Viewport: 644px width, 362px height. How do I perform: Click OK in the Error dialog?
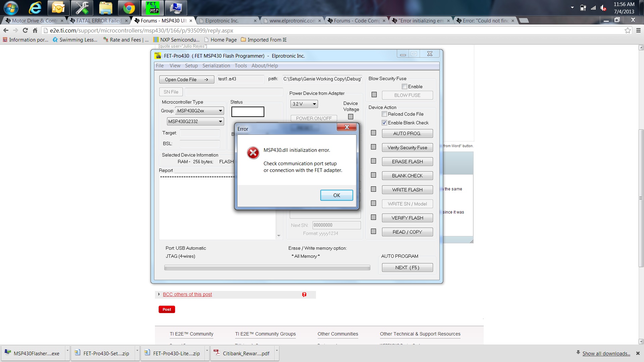tap(336, 195)
